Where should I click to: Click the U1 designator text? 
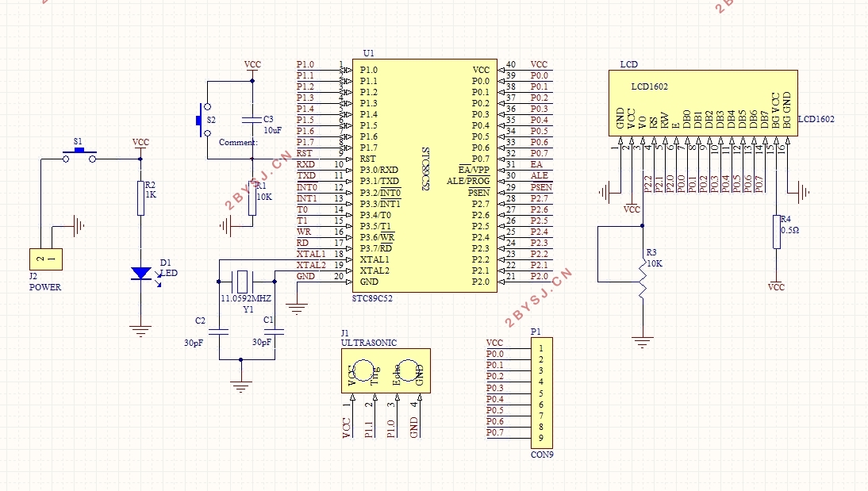[x=369, y=53]
